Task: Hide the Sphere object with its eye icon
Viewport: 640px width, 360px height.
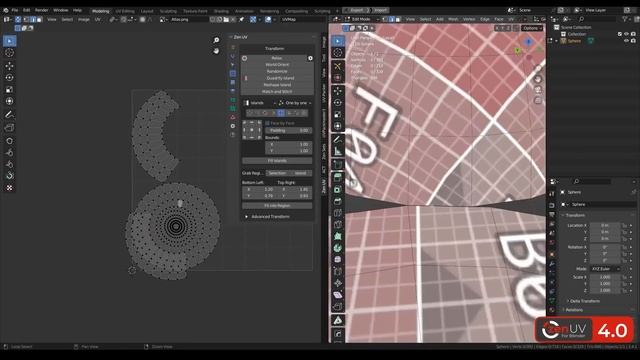Action: [x=626, y=41]
